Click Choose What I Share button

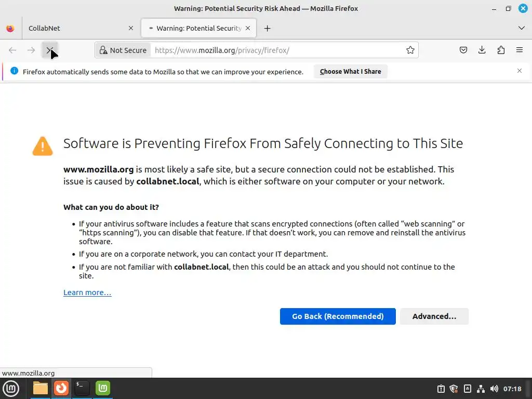[x=350, y=72]
